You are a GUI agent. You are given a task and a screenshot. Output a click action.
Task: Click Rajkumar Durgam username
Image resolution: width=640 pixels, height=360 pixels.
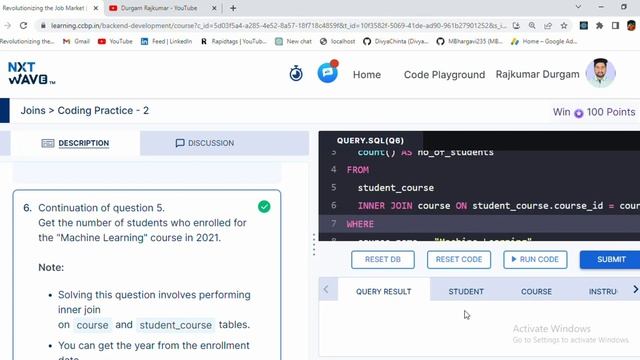(537, 74)
